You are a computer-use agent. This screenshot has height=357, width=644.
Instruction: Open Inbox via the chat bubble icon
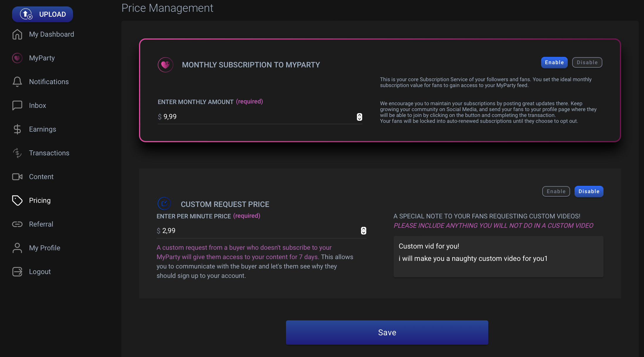(x=17, y=105)
